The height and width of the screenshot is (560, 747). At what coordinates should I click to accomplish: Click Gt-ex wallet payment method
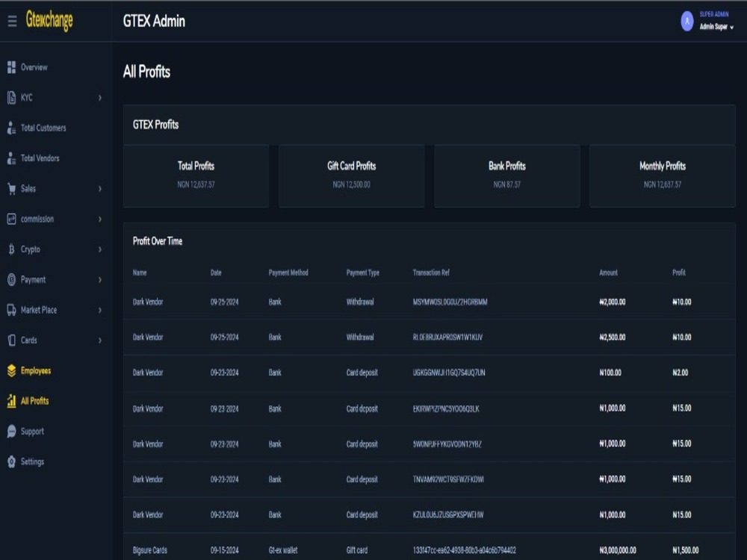pyautogui.click(x=283, y=550)
